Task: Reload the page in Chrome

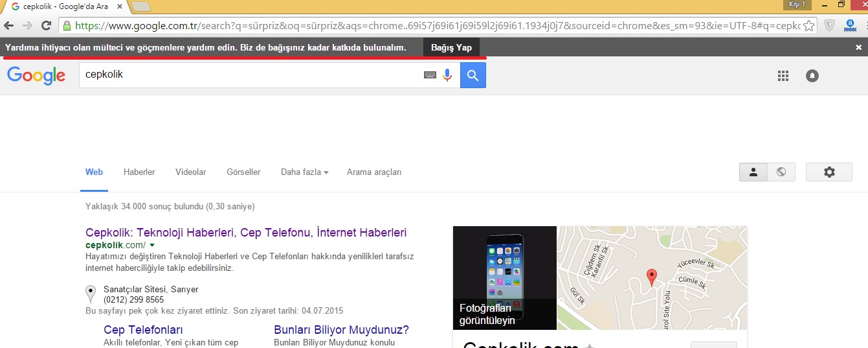Action: pyautogui.click(x=46, y=26)
